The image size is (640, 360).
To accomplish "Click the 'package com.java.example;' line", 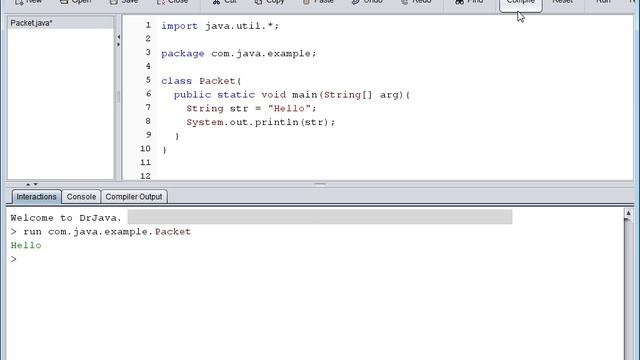I will point(238,53).
